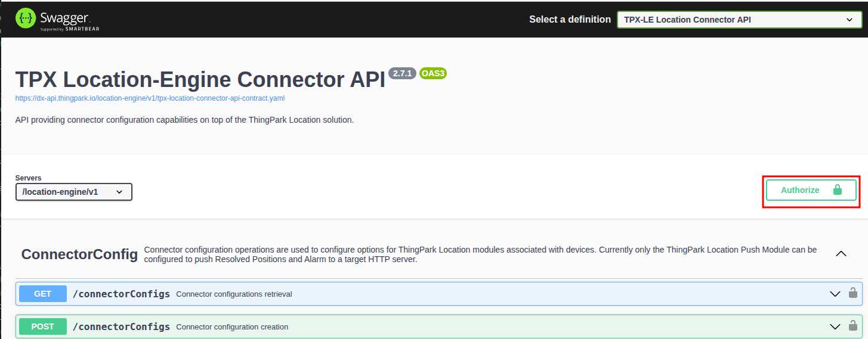Click the Authorize button
Image resolution: width=868 pixels, height=339 pixels.
tap(811, 190)
